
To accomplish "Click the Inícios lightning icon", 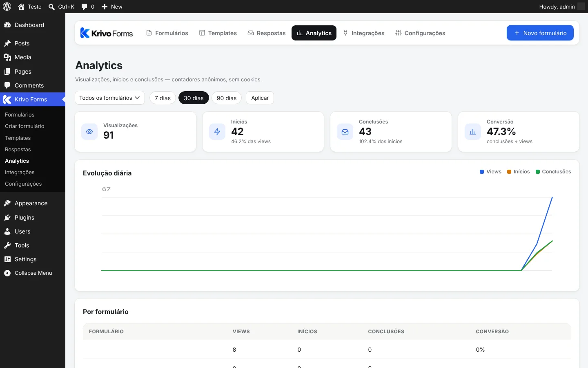I will click(217, 132).
